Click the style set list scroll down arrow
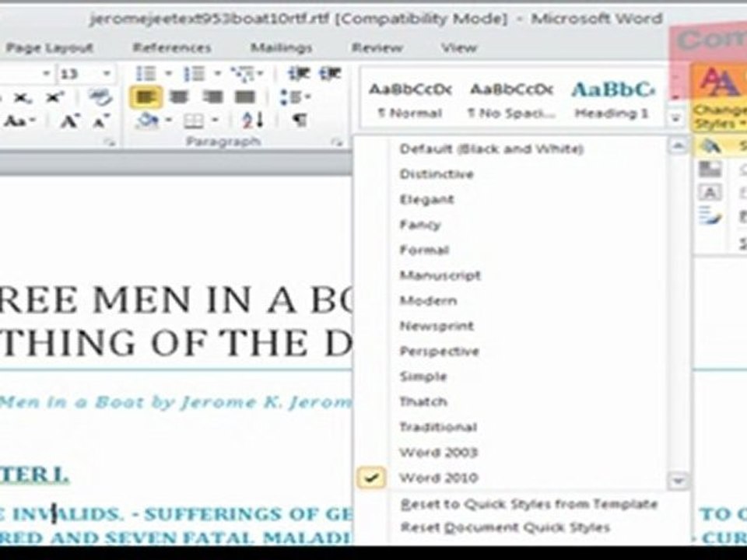The height and width of the screenshot is (560, 747). [x=678, y=481]
